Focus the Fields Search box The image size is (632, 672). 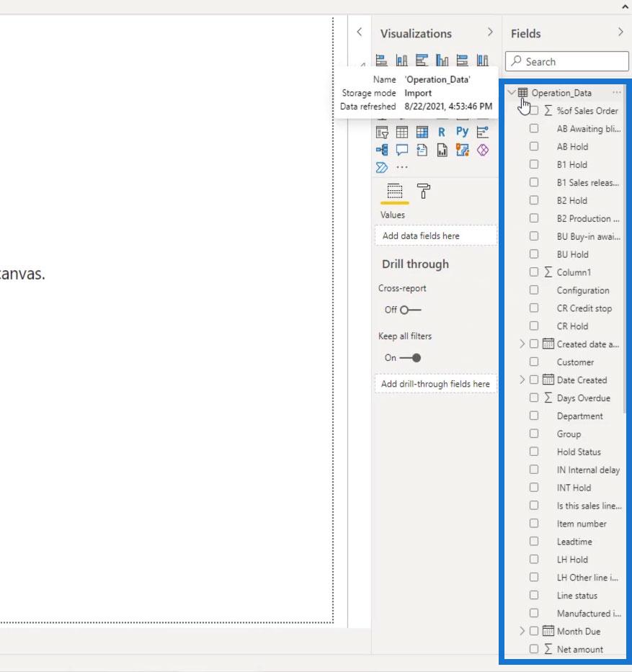[x=567, y=61]
